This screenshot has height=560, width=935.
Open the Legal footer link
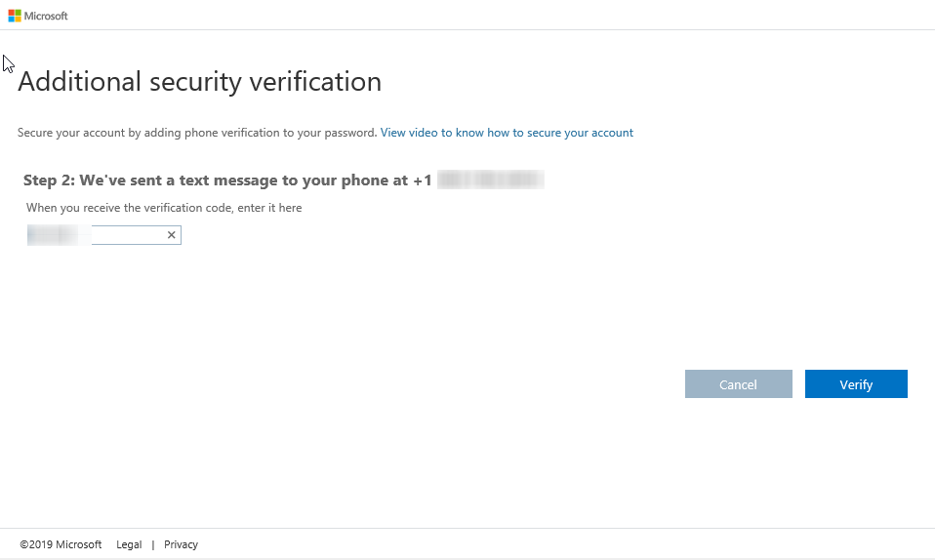pos(129,544)
